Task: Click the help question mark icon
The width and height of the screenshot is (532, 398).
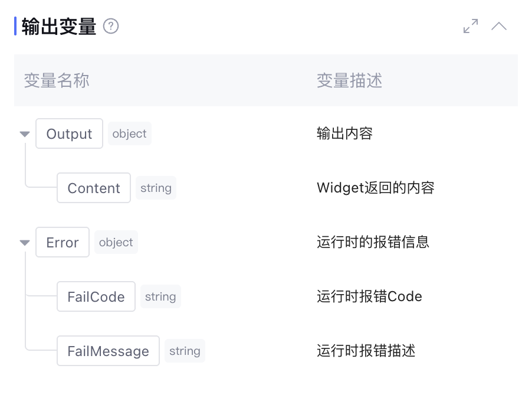Action: pos(111,27)
